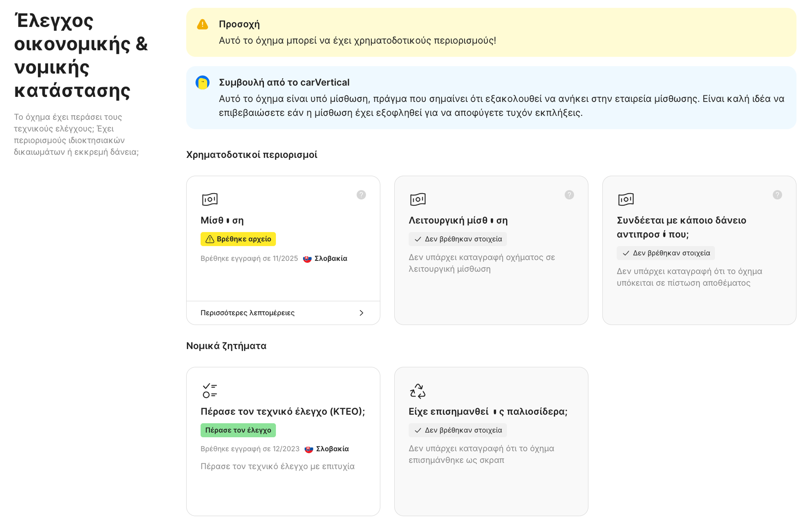
Task: Click help icon on Λειτουργική μίσθωση card
Action: point(569,195)
